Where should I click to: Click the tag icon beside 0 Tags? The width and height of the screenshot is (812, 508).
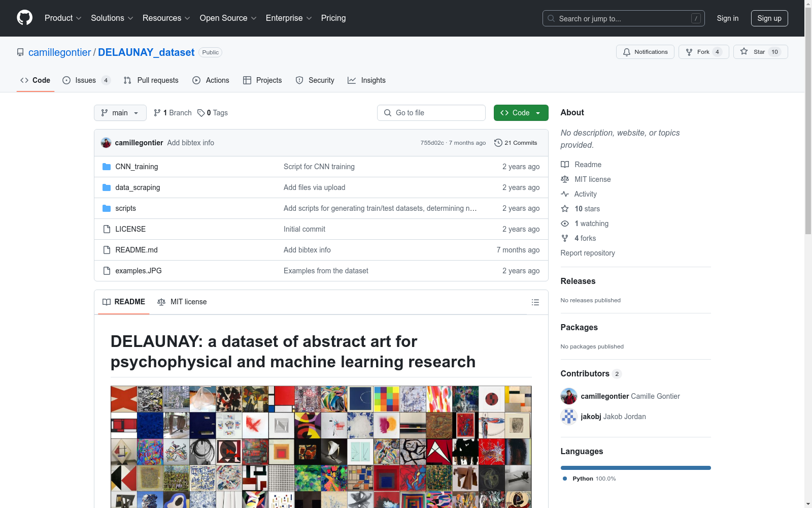[x=201, y=113]
